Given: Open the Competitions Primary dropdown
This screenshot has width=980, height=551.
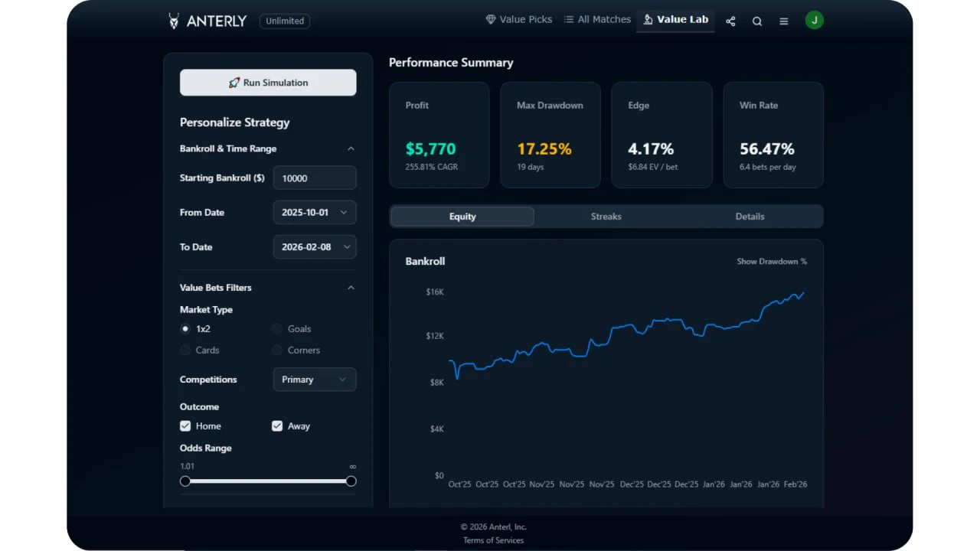Looking at the screenshot, I should coord(314,379).
